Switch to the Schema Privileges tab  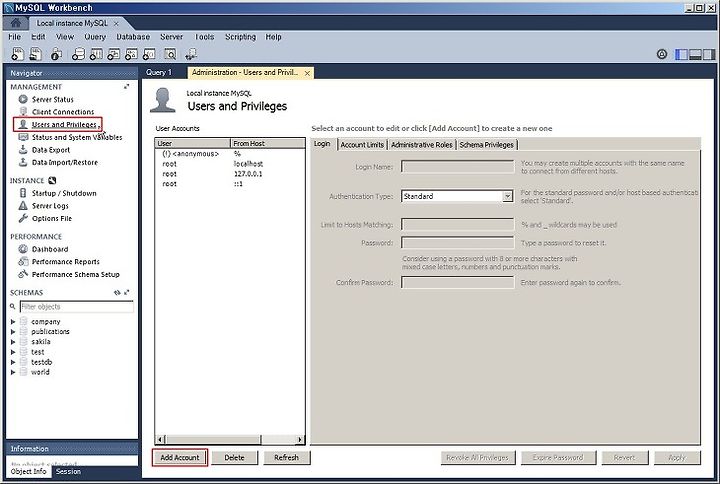coord(486,145)
